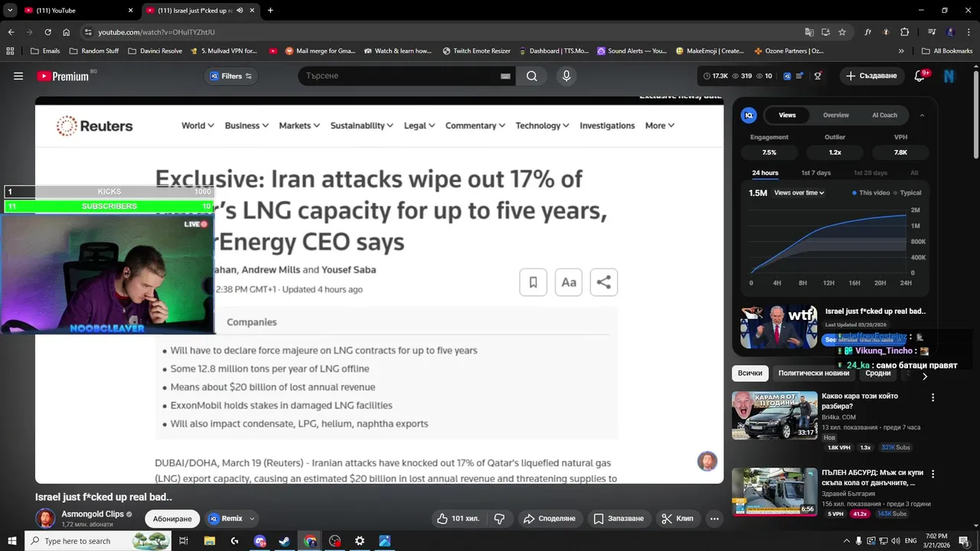Select the 1st 7 days range

(x=816, y=173)
